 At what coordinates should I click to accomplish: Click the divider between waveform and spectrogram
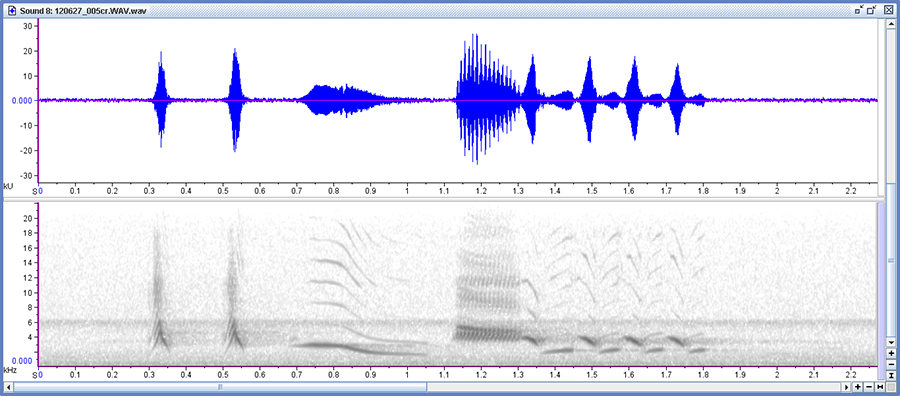pyautogui.click(x=440, y=199)
